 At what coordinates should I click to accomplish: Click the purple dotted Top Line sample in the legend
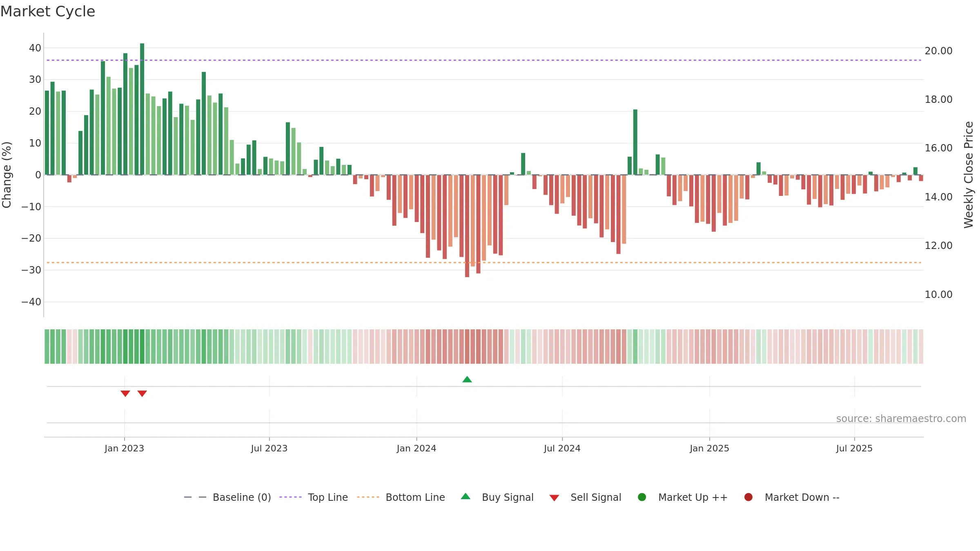tap(290, 497)
